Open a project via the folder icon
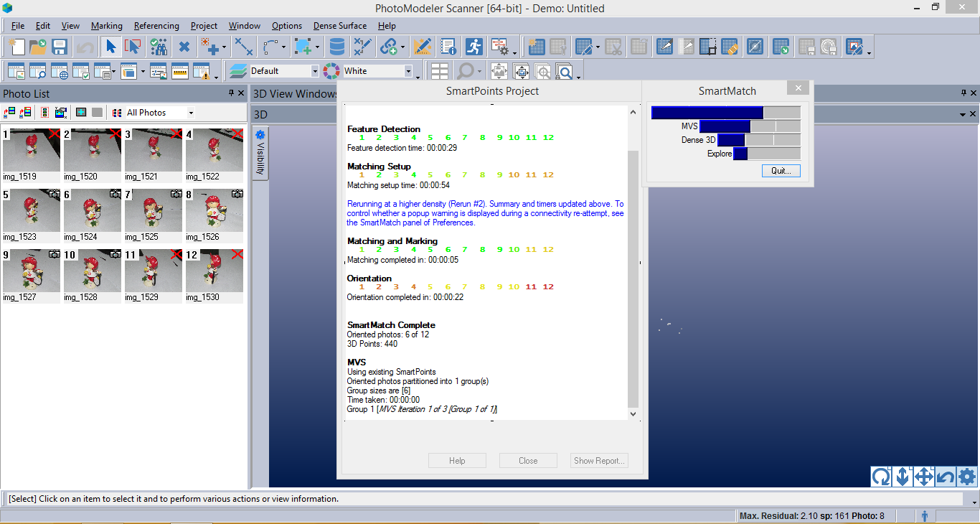This screenshot has width=980, height=524. coord(38,47)
